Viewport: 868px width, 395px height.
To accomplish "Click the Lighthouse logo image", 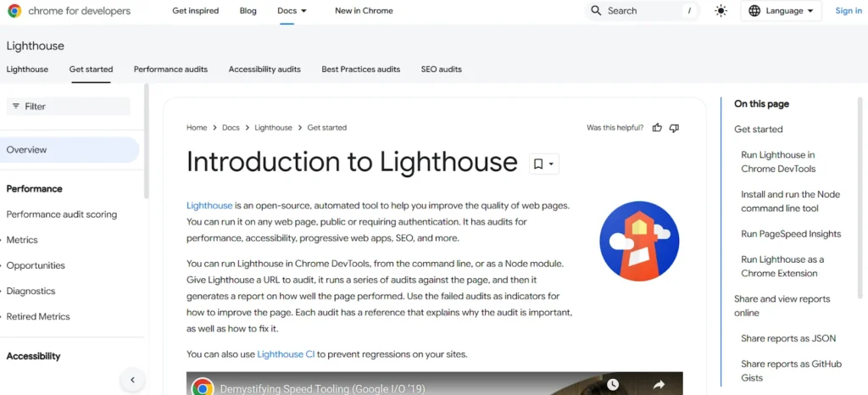I will (x=639, y=241).
